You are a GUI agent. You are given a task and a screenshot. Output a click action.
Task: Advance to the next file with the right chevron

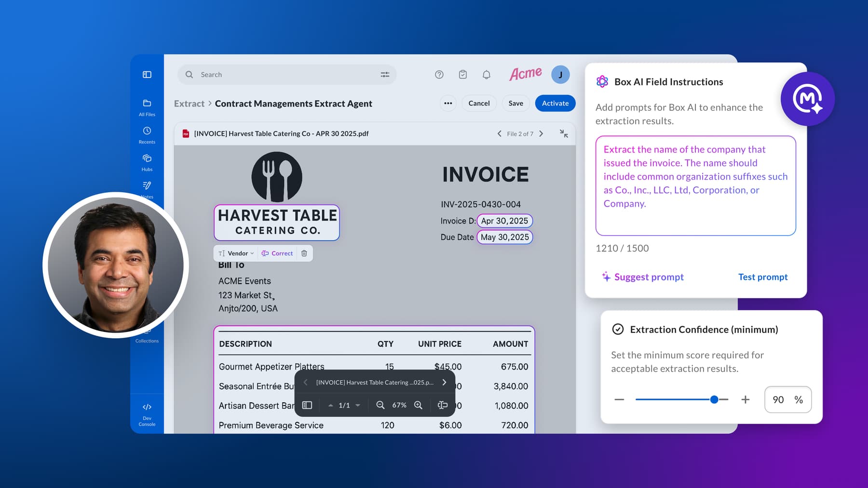point(541,133)
